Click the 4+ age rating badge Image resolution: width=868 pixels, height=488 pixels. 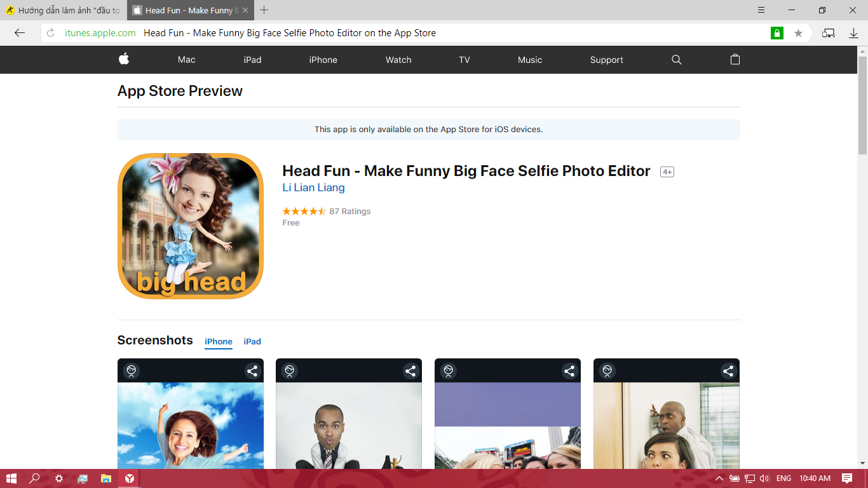point(667,172)
